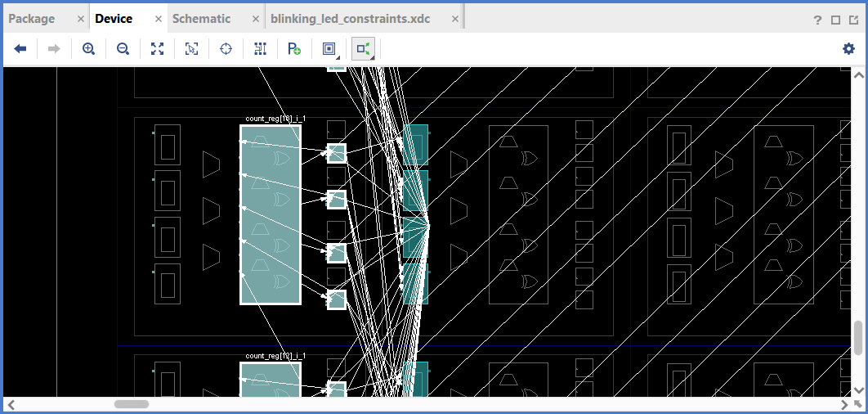Image resolution: width=868 pixels, height=414 pixels.
Task: Open the show cell connections dropdown
Action: click(x=364, y=49)
